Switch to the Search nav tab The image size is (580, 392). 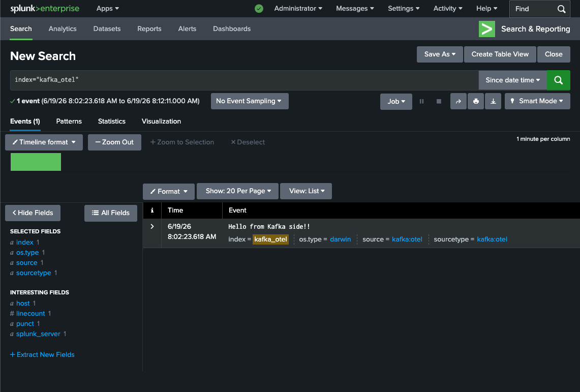(21, 29)
